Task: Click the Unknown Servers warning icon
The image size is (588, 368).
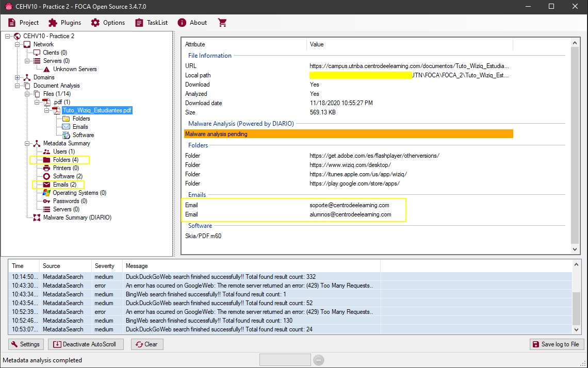Action: tap(46, 69)
